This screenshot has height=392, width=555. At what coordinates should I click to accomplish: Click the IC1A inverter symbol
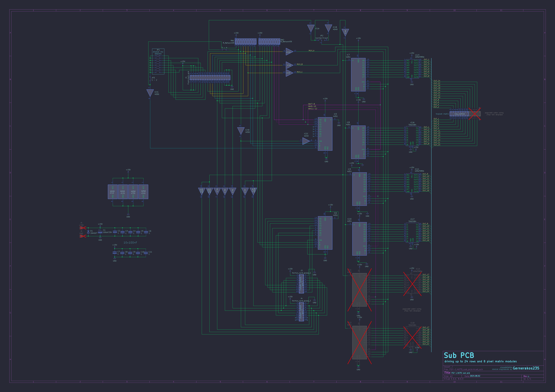coord(311,28)
